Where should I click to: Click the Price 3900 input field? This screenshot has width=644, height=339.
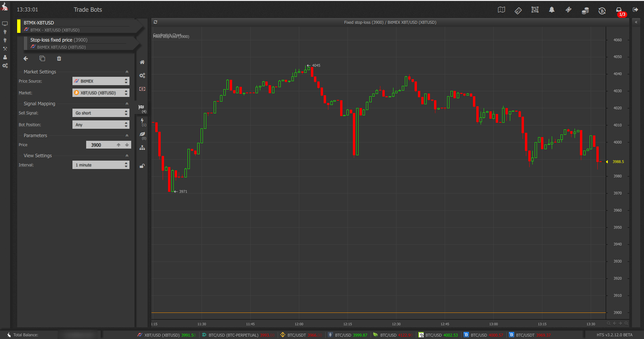tap(101, 145)
